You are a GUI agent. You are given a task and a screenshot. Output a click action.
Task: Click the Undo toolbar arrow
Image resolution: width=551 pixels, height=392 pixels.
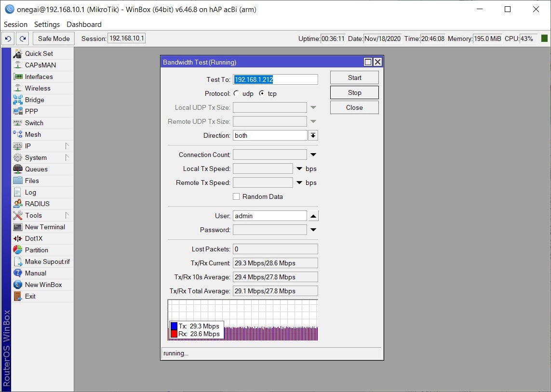coord(8,39)
